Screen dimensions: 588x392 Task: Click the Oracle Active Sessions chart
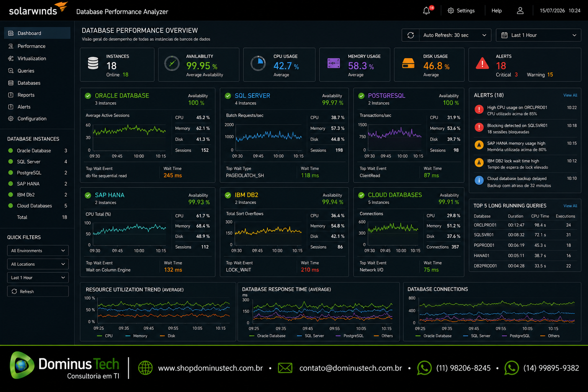click(129, 137)
